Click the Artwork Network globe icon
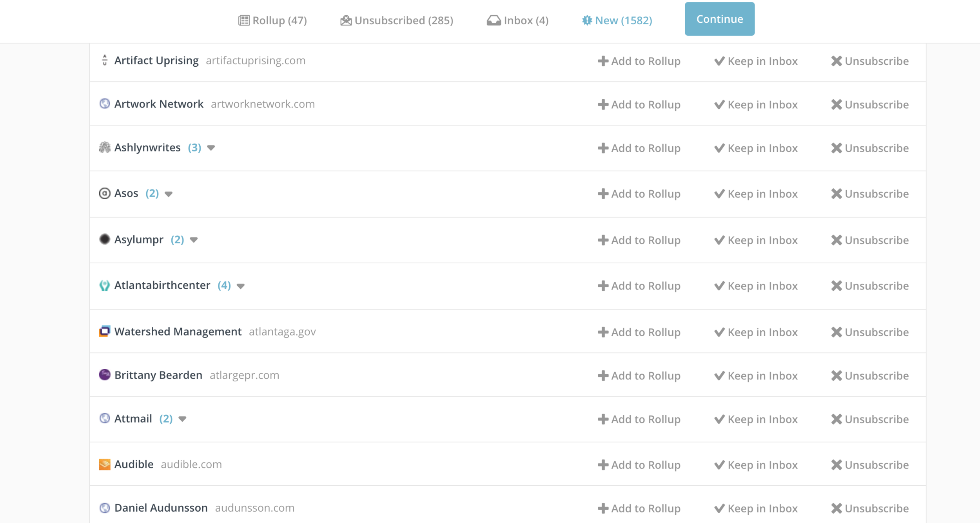 click(105, 104)
